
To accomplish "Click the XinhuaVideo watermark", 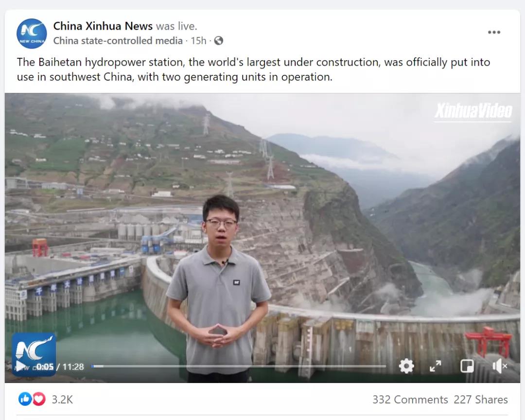I will pos(473,111).
